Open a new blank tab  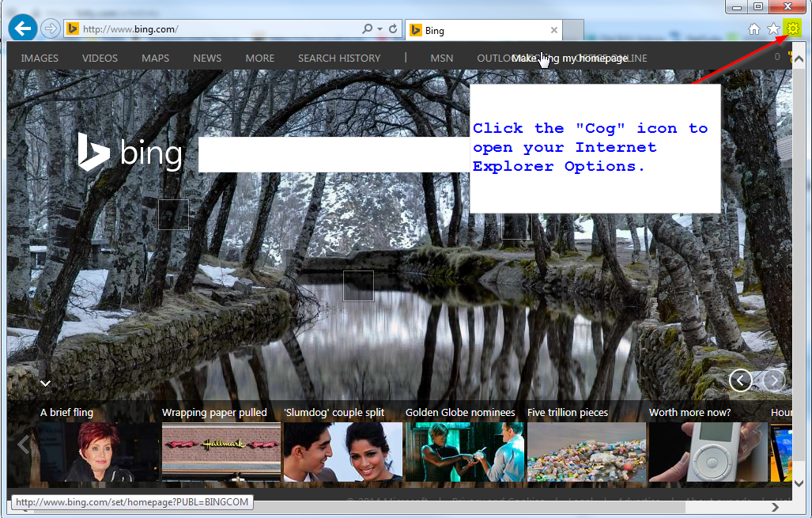(573, 30)
